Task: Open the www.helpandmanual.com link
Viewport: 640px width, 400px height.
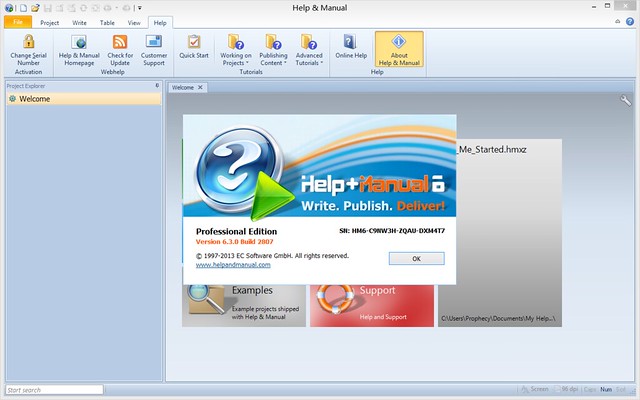Action: pos(233,264)
